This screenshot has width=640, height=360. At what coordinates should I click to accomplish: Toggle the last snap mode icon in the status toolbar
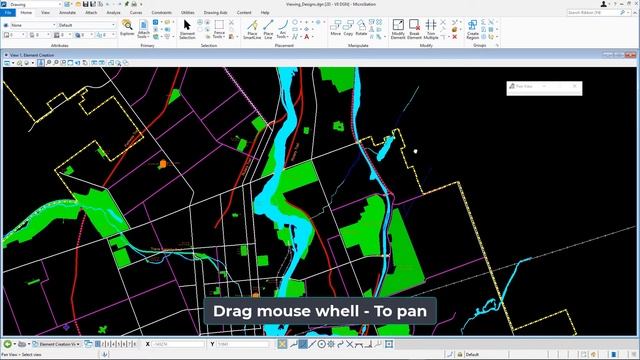389,344
